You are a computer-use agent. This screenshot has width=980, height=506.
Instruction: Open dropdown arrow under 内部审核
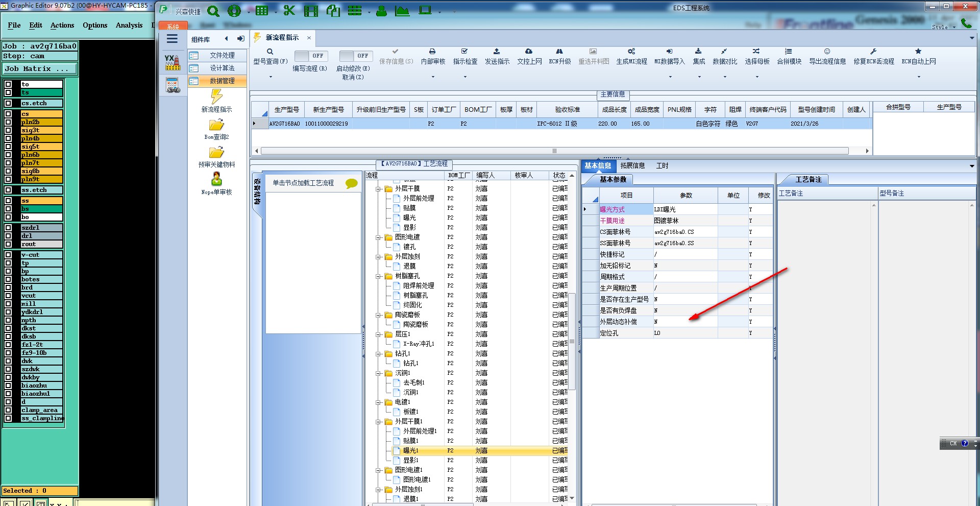(433, 77)
